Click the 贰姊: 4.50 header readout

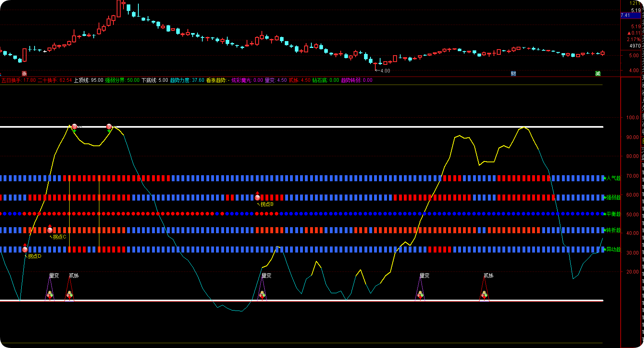click(x=300, y=80)
